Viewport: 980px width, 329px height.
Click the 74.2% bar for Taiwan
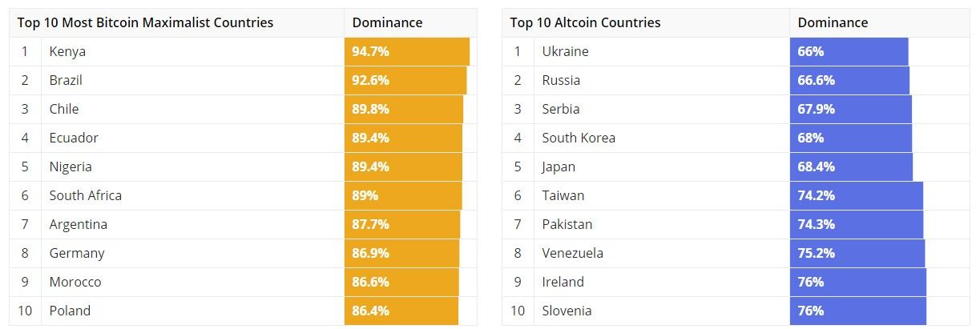[856, 195]
